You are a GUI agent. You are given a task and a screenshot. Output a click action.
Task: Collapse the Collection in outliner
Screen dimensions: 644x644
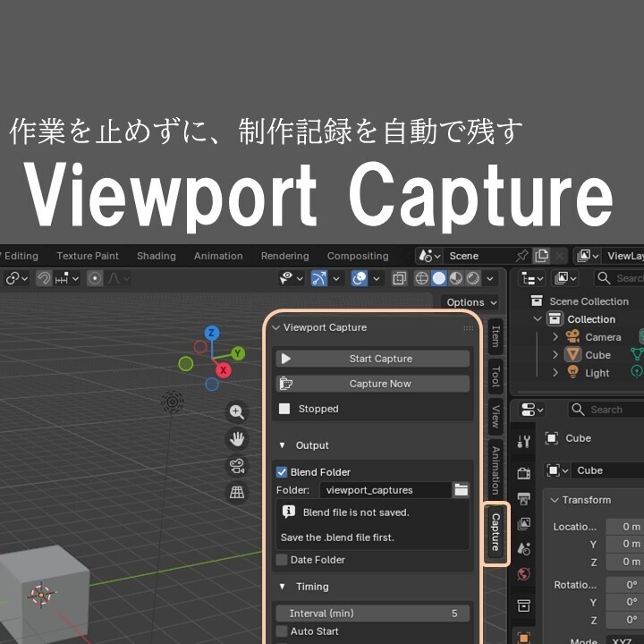click(538, 318)
